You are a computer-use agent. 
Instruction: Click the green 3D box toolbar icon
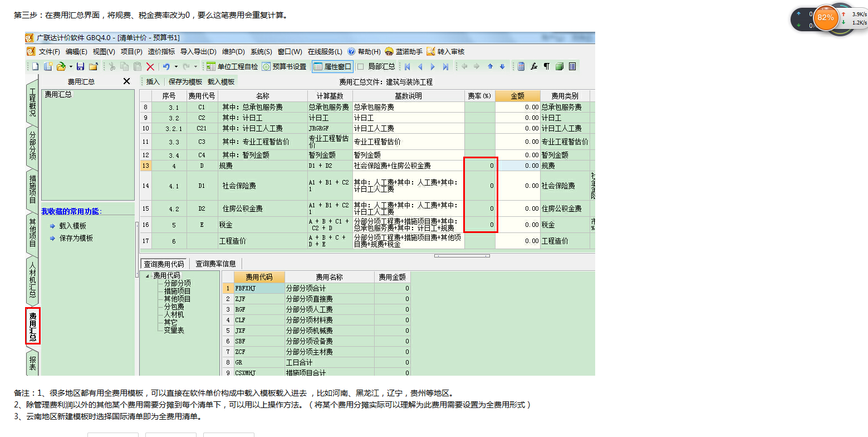[x=559, y=66]
